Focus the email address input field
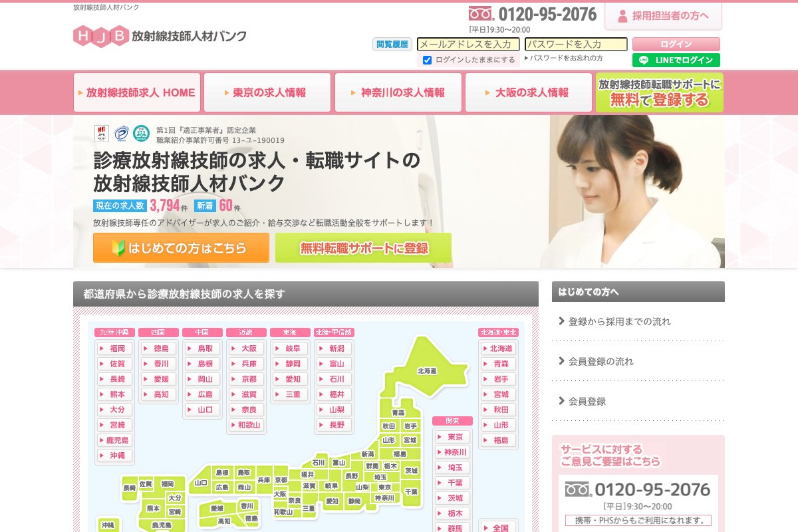The height and width of the screenshot is (532, 798). click(x=468, y=45)
